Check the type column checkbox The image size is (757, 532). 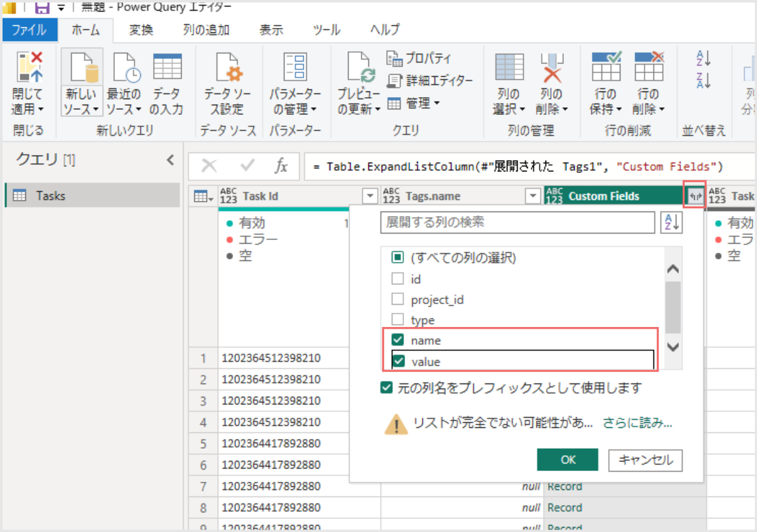pos(398,319)
